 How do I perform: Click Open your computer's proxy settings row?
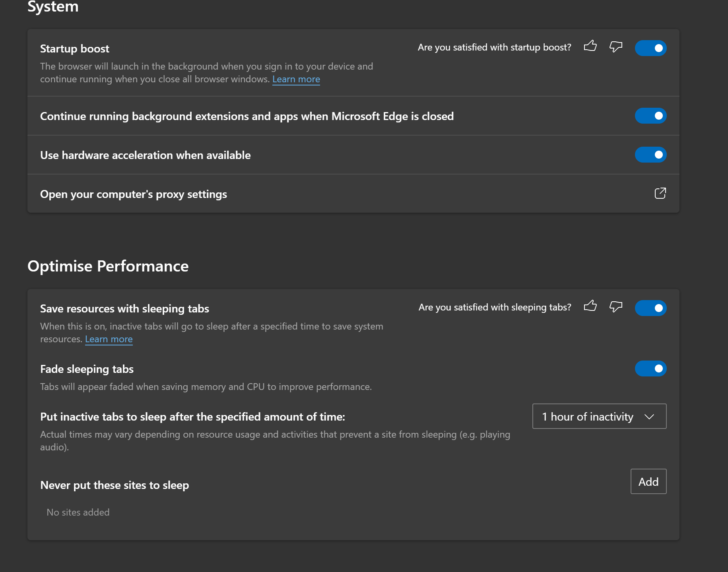point(134,194)
